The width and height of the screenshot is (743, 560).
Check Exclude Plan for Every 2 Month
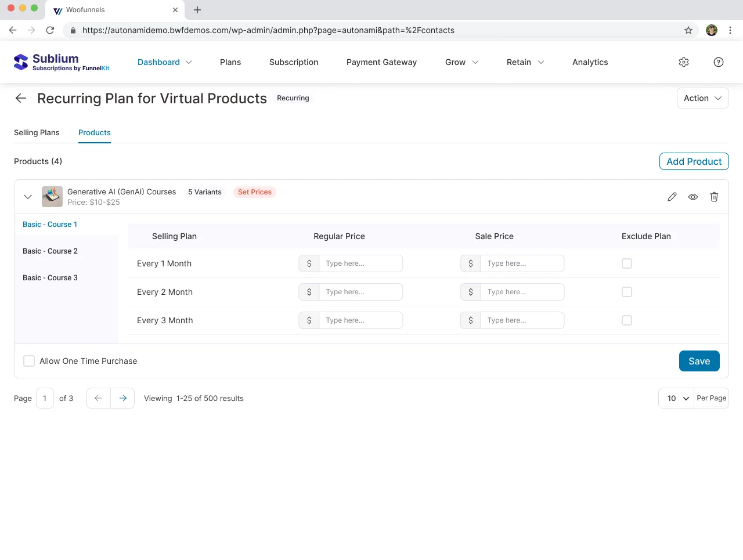click(627, 292)
